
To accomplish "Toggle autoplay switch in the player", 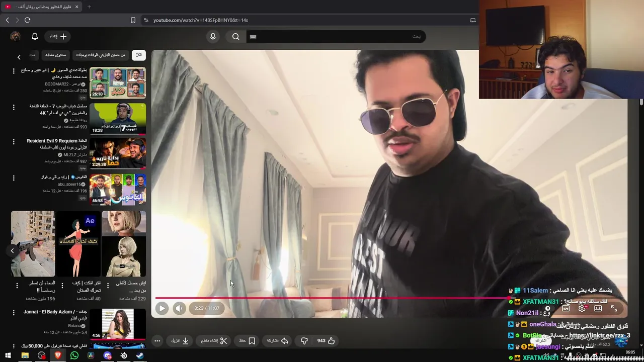I will click(x=547, y=308).
